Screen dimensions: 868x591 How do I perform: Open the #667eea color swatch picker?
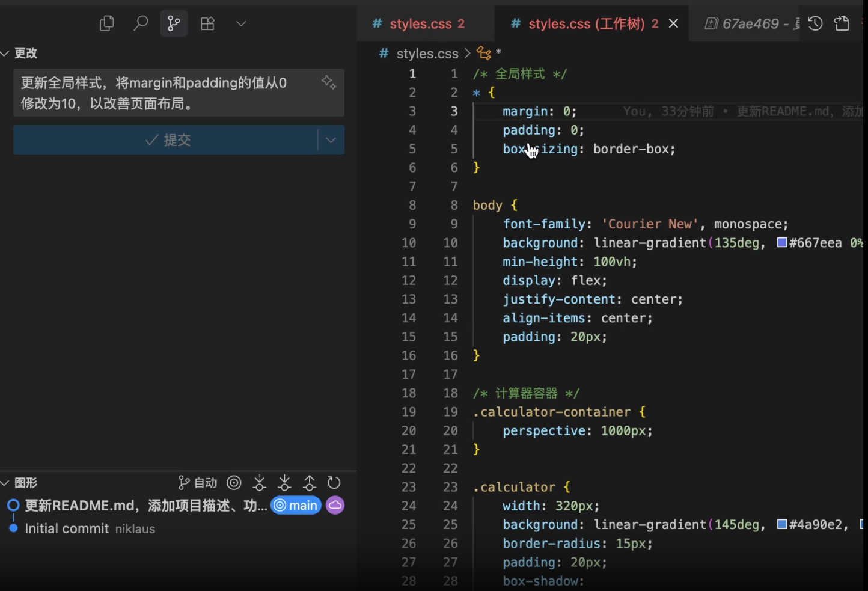(x=782, y=242)
